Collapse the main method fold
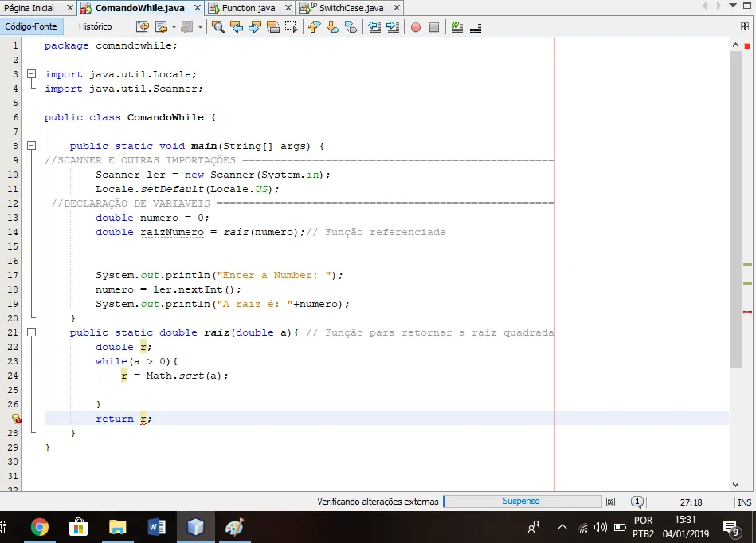 [32, 146]
